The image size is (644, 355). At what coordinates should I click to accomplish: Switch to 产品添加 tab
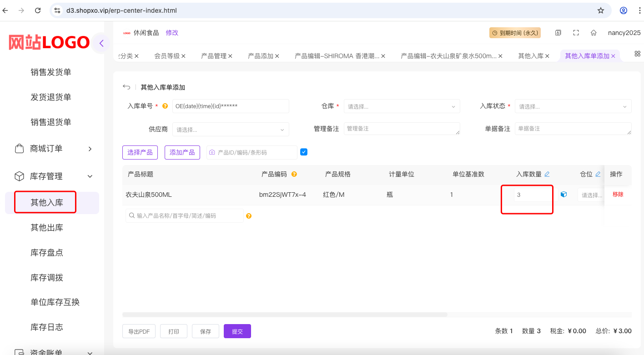[x=261, y=56]
